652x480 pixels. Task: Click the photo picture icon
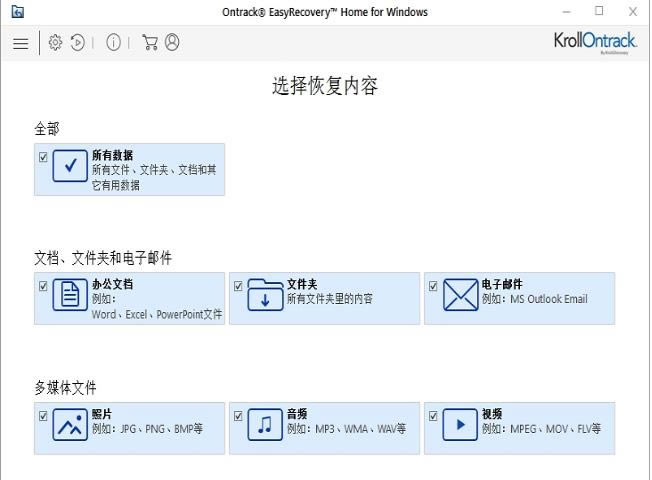pos(70,425)
